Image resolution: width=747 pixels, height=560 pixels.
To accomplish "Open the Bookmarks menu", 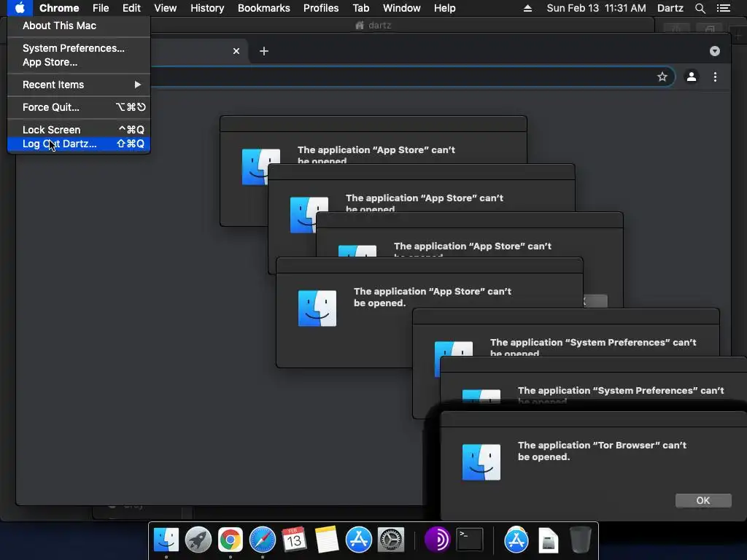I will [x=264, y=8].
